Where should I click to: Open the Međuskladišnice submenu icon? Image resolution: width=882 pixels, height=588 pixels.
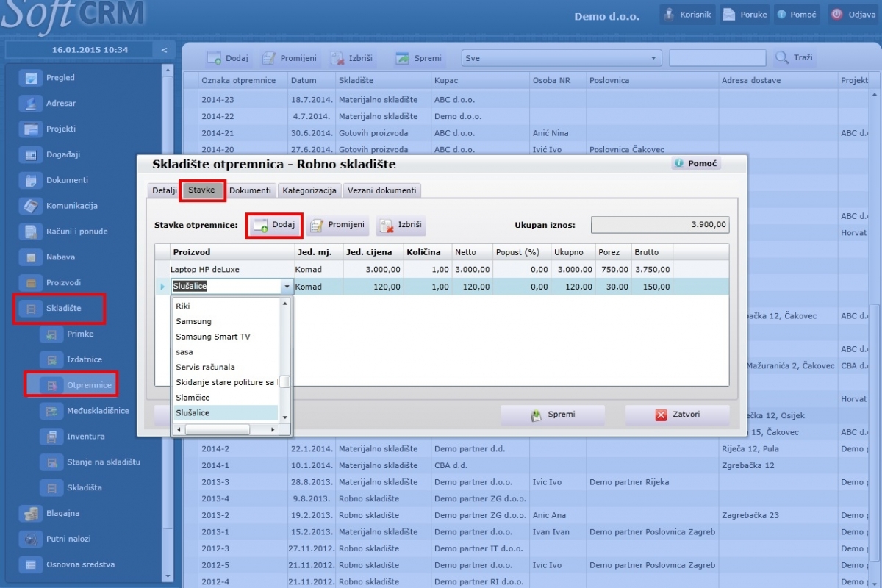tap(51, 412)
